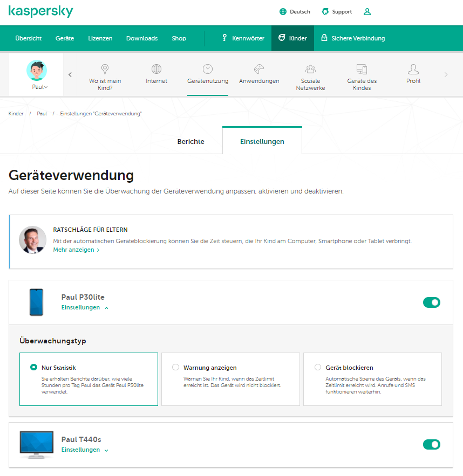Click the Kennwörter key icon
The height and width of the screenshot is (476, 463).
[x=224, y=38]
